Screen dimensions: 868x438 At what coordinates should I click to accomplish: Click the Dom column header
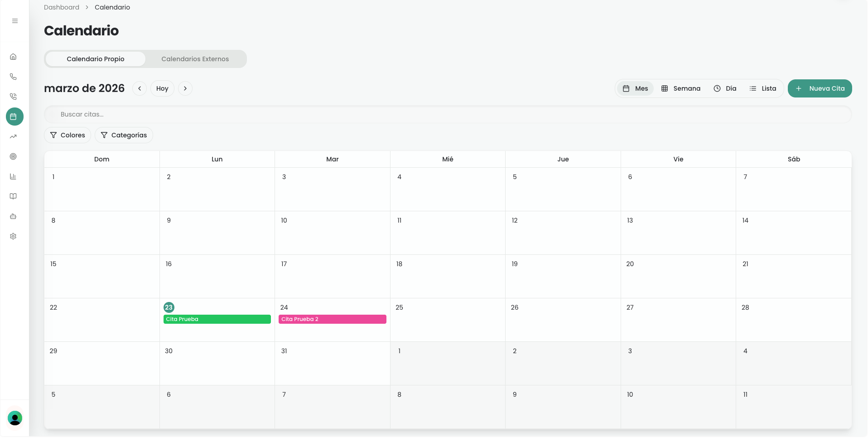coord(102,159)
